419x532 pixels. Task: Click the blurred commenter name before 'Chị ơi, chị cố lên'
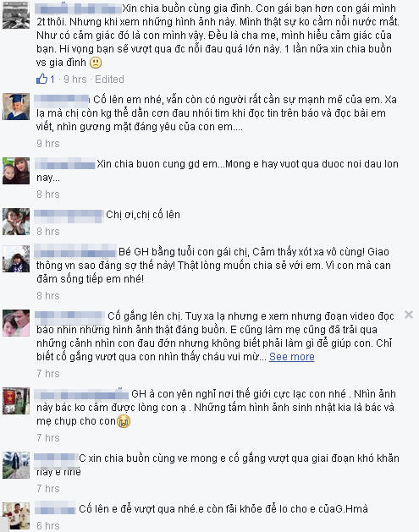pyautogui.click(x=69, y=215)
